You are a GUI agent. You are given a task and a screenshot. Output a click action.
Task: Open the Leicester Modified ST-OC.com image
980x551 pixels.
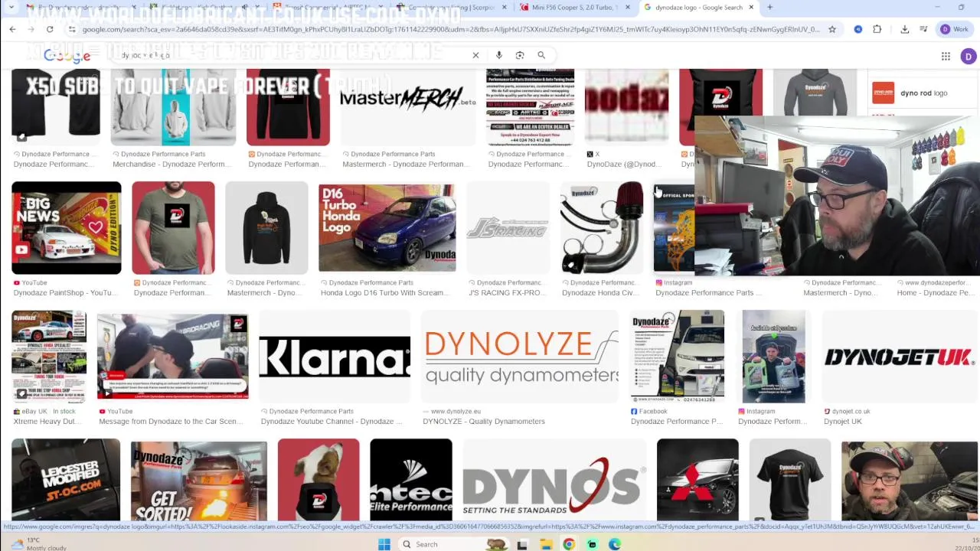(x=66, y=480)
